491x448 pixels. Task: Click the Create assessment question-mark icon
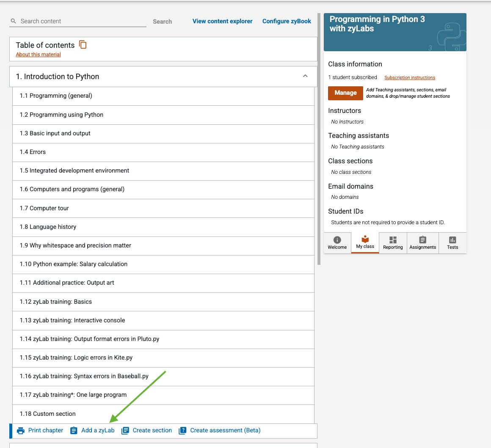(182, 431)
